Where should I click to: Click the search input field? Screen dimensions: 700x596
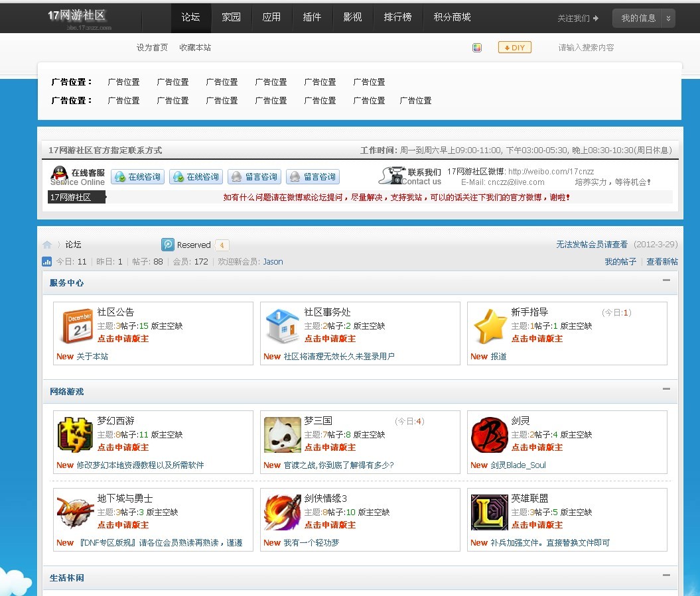(597, 48)
